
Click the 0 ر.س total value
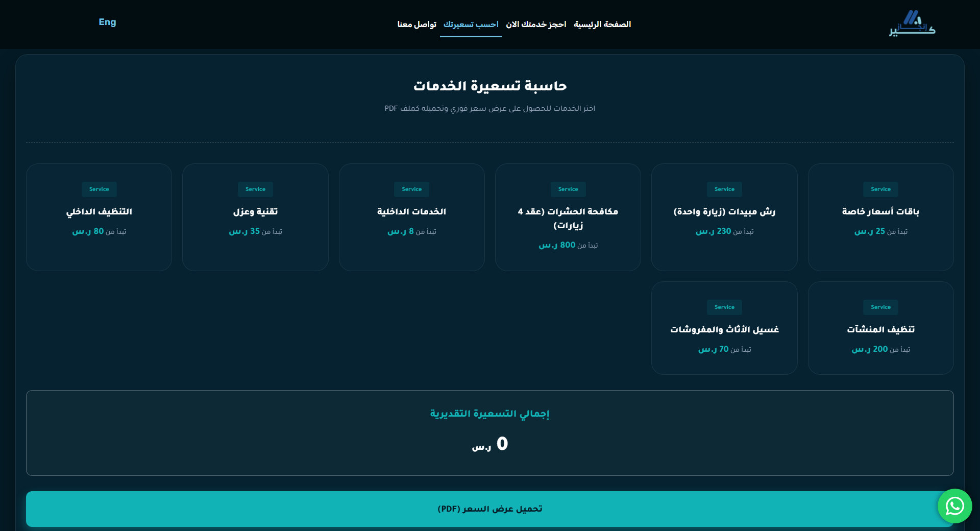[x=489, y=444]
